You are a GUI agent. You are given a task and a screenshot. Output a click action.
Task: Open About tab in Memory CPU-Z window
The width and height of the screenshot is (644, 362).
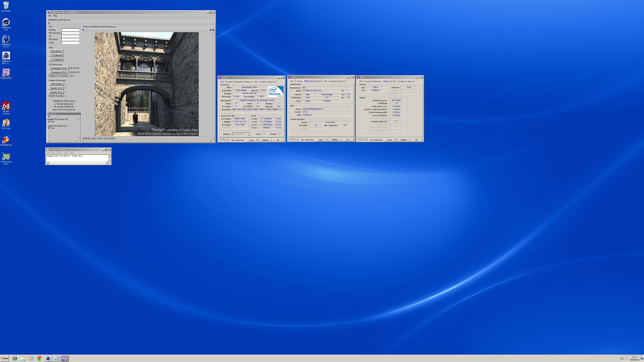click(410, 81)
